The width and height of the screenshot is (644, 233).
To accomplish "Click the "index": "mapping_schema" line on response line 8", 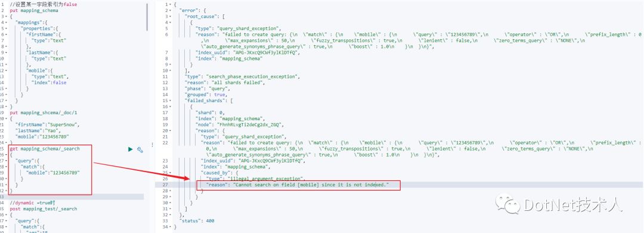I will click(230, 59).
